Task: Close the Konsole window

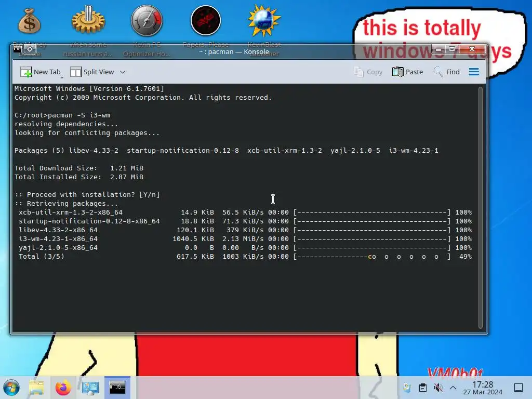Action: (472, 49)
